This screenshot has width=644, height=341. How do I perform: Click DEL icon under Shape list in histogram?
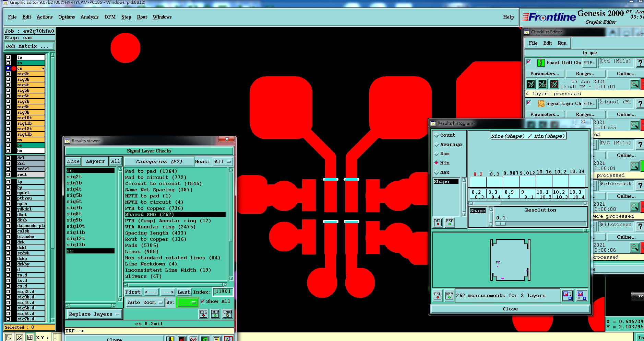pos(438,223)
